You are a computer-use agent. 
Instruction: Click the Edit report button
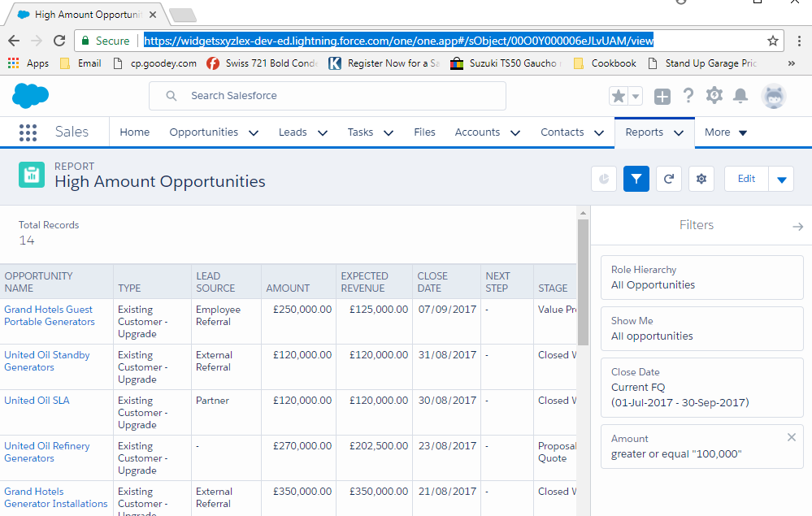(746, 179)
